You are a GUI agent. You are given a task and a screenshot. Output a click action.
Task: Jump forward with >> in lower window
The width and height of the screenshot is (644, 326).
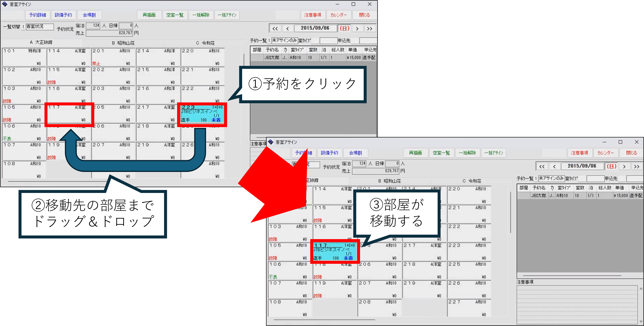(637, 166)
